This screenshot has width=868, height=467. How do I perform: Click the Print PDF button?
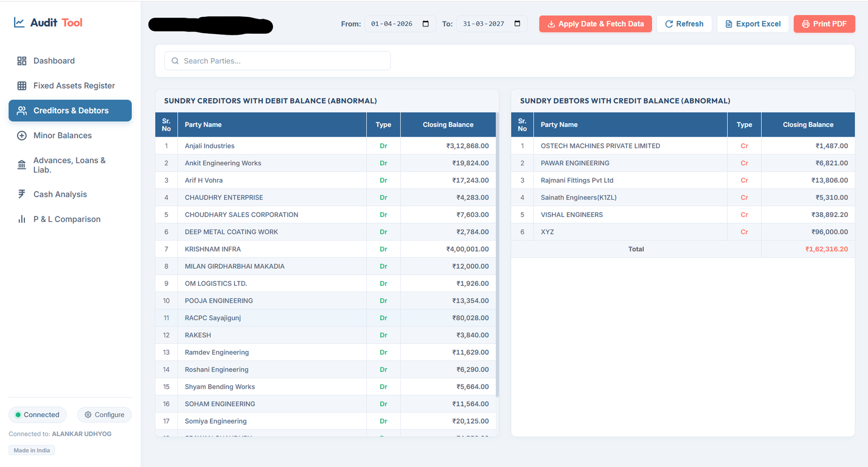(824, 24)
